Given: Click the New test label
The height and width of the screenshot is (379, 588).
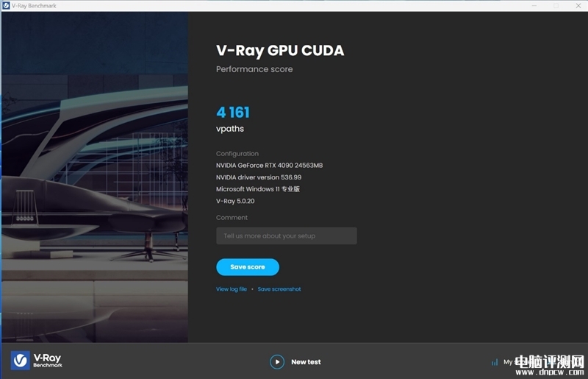Looking at the screenshot, I should (306, 362).
